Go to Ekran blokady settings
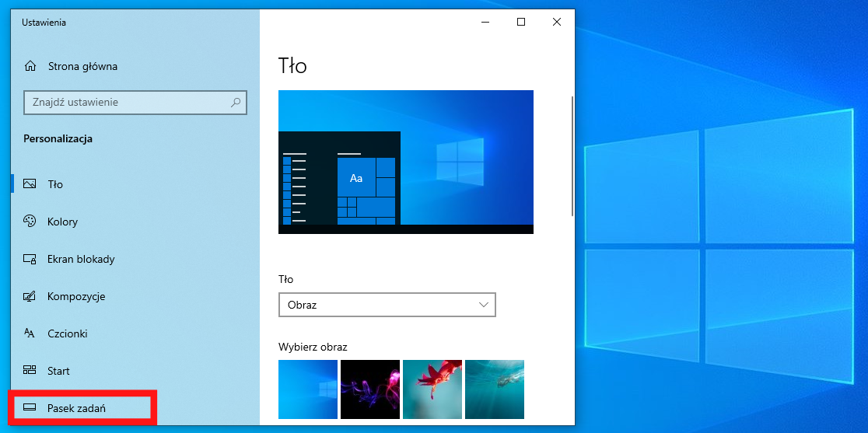 [x=135, y=259]
